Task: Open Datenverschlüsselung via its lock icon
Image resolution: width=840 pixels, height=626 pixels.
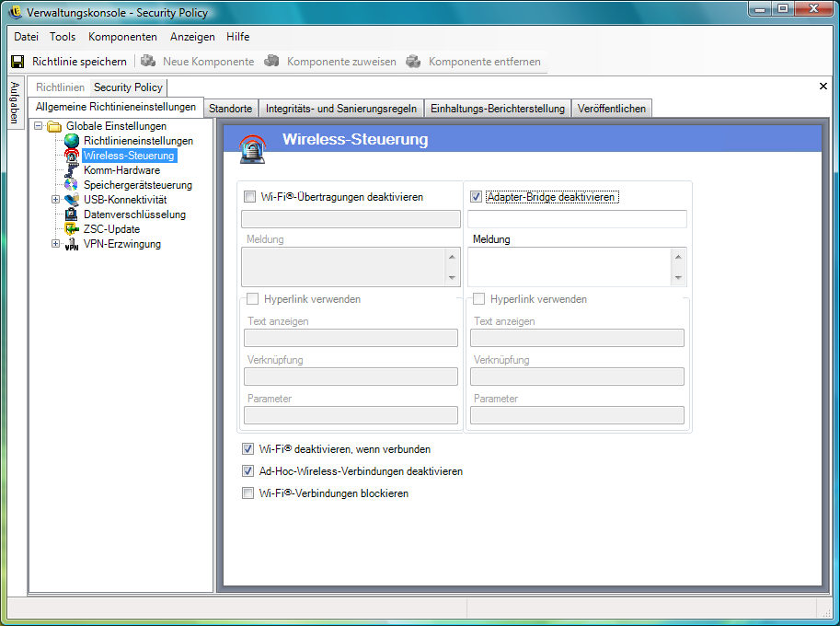Action: coord(72,214)
